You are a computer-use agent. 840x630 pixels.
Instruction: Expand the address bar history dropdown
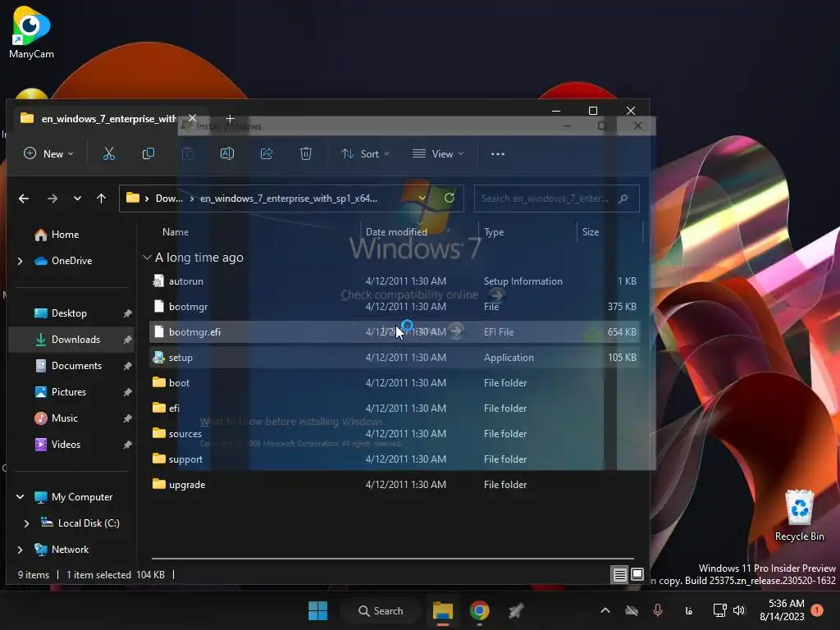[x=422, y=199]
